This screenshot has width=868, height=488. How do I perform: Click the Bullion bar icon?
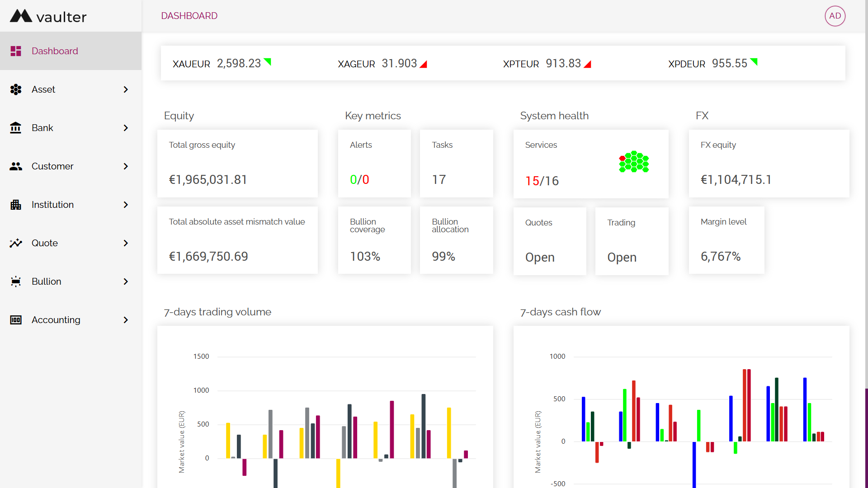click(x=16, y=282)
